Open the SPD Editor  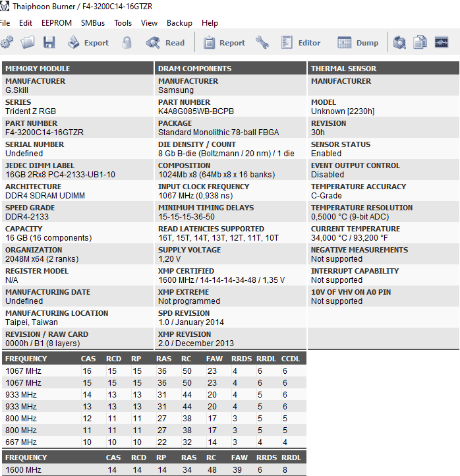point(301,42)
